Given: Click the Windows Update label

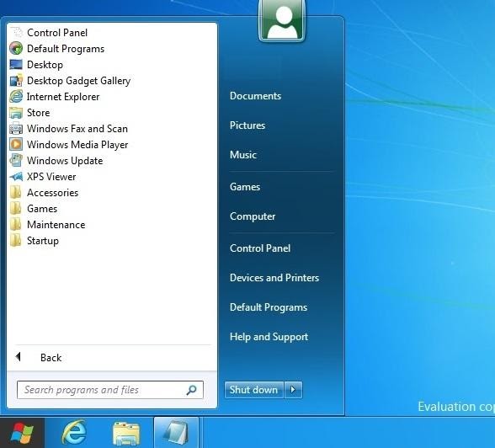Looking at the screenshot, I should (x=65, y=161).
